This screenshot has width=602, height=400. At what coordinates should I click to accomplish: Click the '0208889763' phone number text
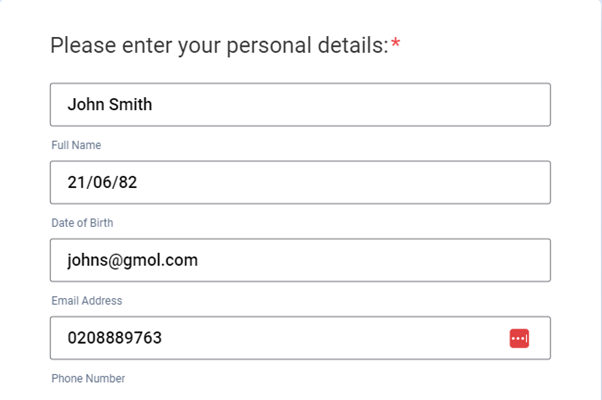(x=114, y=338)
